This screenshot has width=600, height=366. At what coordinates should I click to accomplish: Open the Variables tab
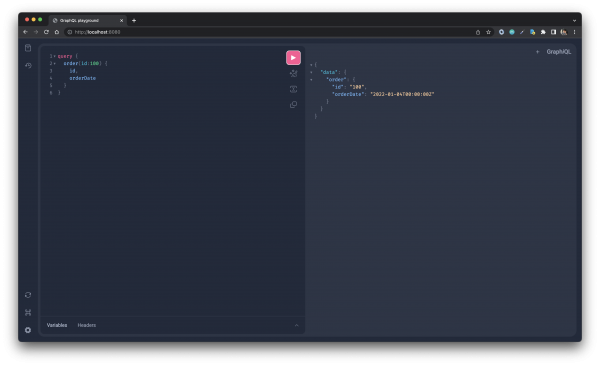coord(57,325)
